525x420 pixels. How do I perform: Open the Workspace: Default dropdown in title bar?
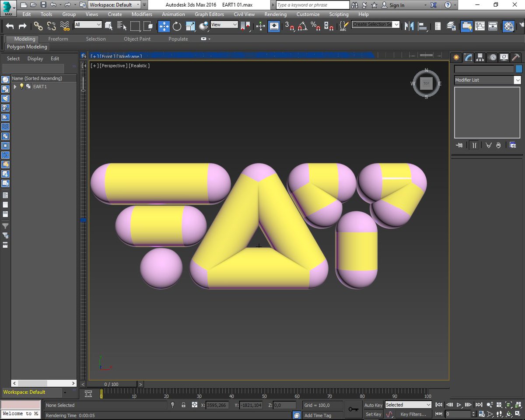pos(115,5)
